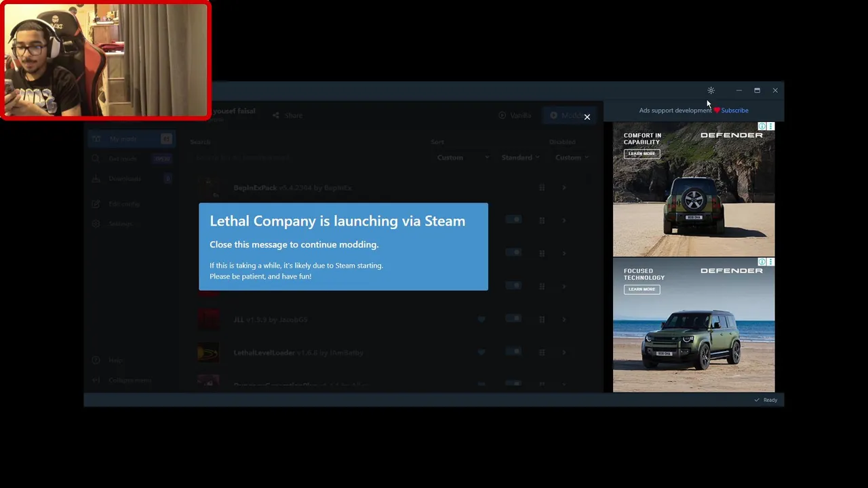
Task: Click Learn More on Comfort in Capability ad
Action: tap(642, 154)
